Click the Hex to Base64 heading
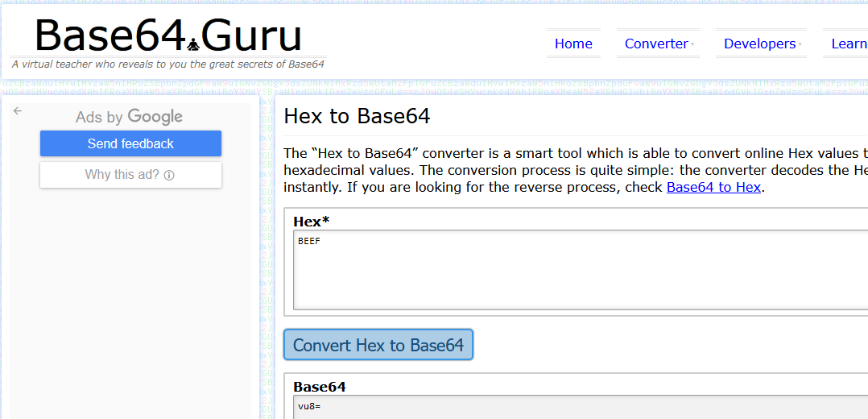This screenshot has width=868, height=419. coord(357,116)
